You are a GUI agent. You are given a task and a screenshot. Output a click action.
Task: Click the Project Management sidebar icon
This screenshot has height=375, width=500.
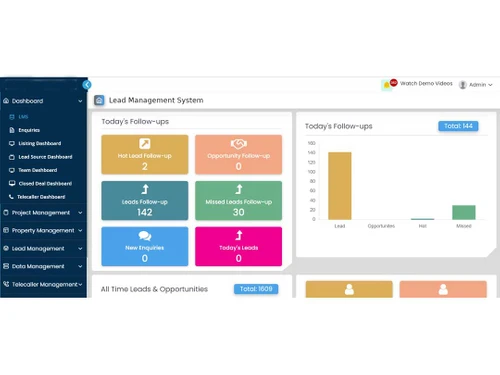pyautogui.click(x=6, y=212)
